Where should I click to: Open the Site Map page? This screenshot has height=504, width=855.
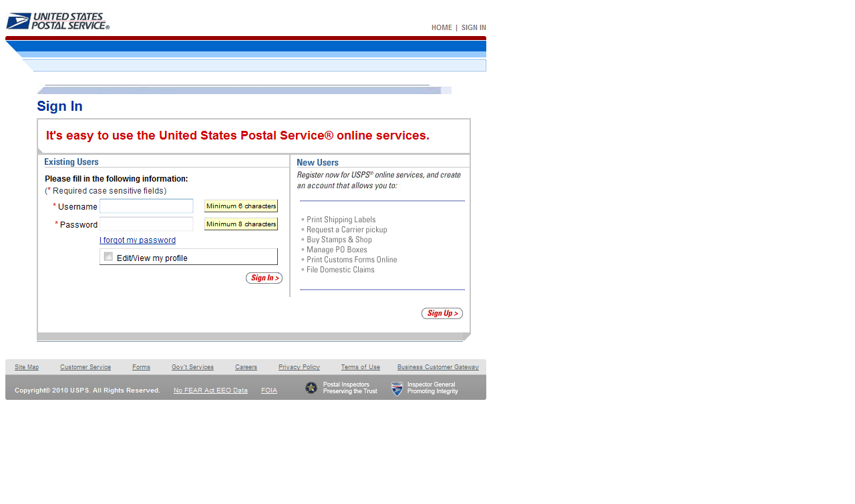[26, 366]
